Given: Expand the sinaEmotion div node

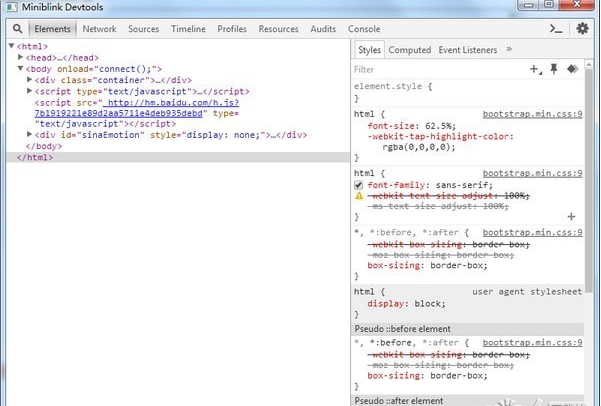Looking at the screenshot, I should [29, 135].
